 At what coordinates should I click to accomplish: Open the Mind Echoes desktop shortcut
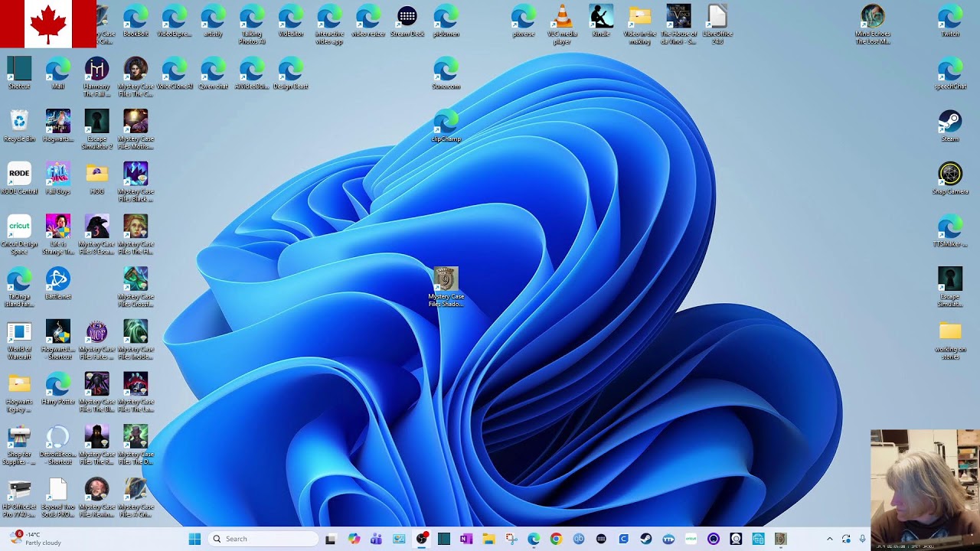tap(873, 25)
